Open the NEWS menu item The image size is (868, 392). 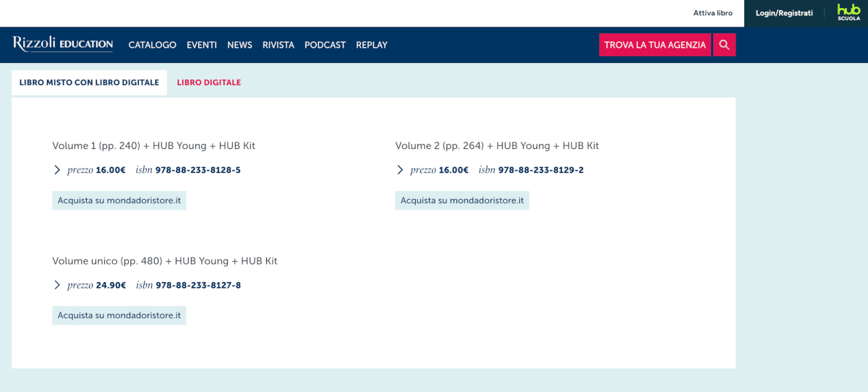click(239, 45)
